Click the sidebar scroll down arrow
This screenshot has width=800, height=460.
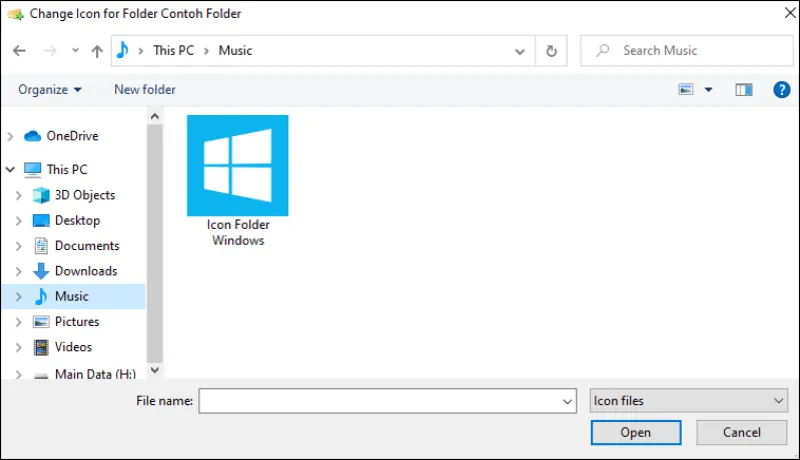pyautogui.click(x=155, y=370)
